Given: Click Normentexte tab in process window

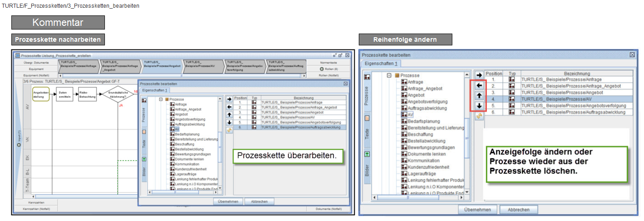Looking at the screenshot, I should click(328, 62).
